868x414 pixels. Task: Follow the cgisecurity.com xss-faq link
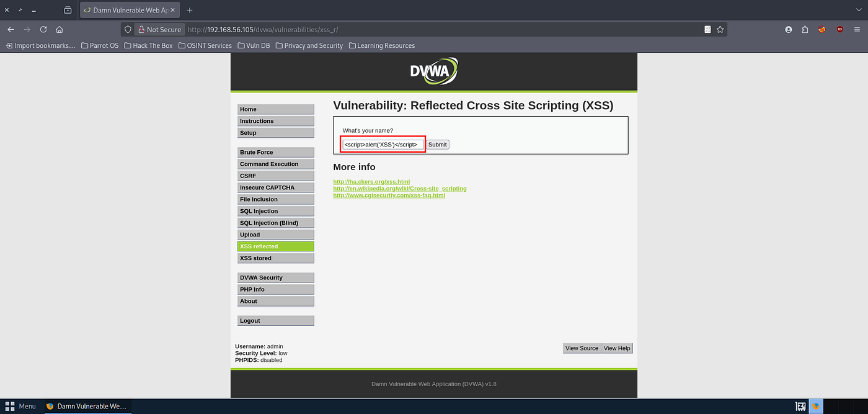pos(389,196)
